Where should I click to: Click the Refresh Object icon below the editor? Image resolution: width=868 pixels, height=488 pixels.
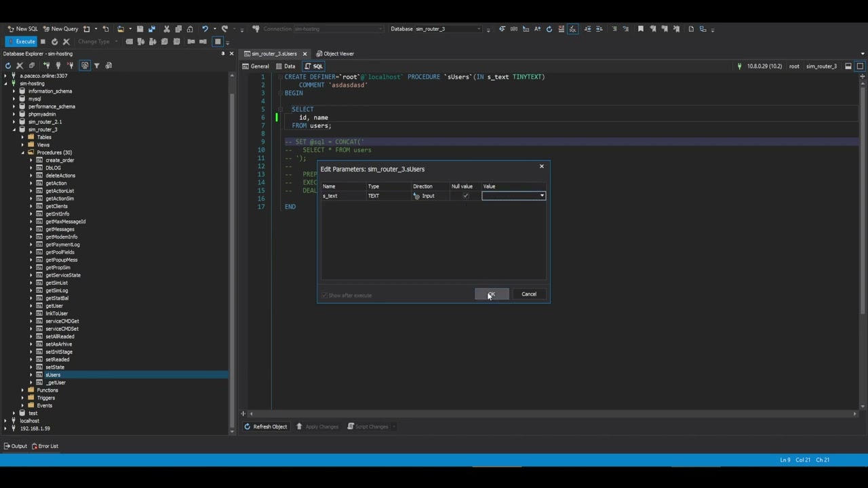point(248,427)
